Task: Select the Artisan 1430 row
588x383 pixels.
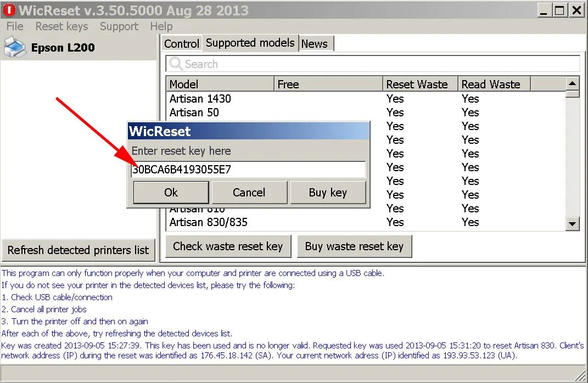Action: [x=366, y=99]
